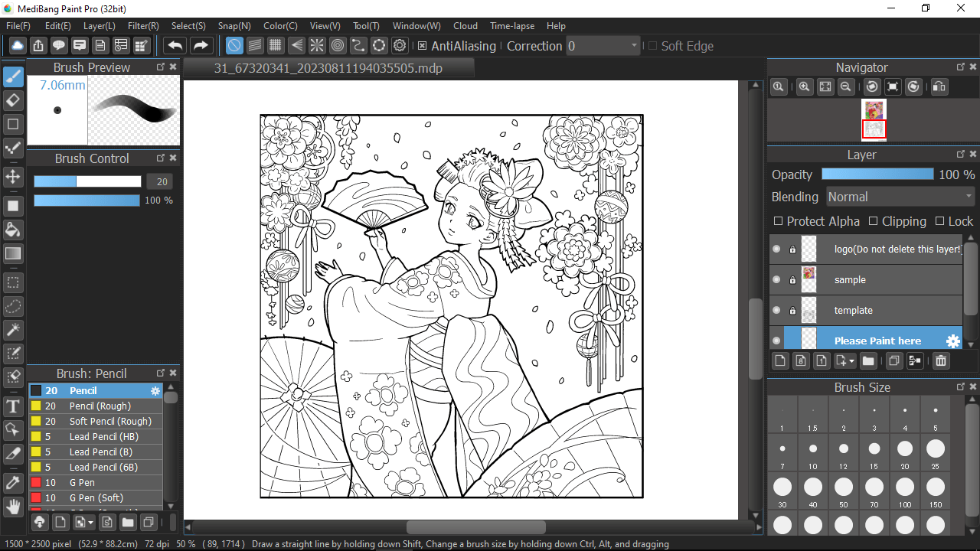Choose the G Pen brush
Image resolution: width=980 pixels, height=551 pixels.
click(x=96, y=482)
